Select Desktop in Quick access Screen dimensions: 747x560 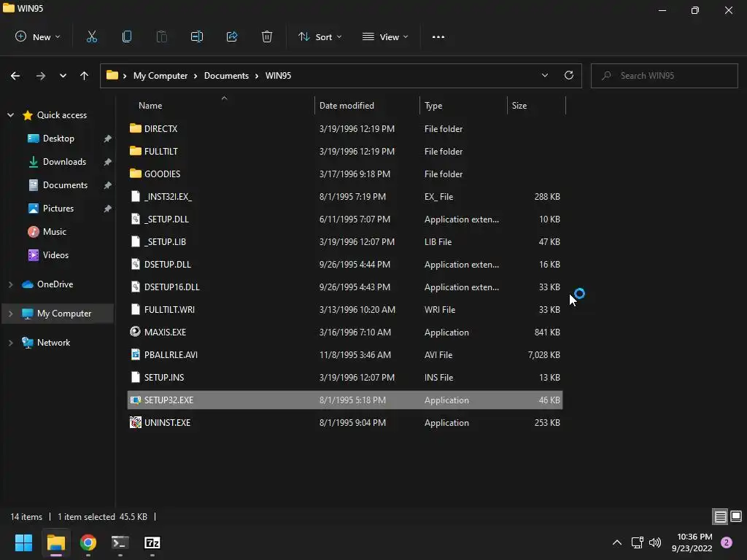58,138
